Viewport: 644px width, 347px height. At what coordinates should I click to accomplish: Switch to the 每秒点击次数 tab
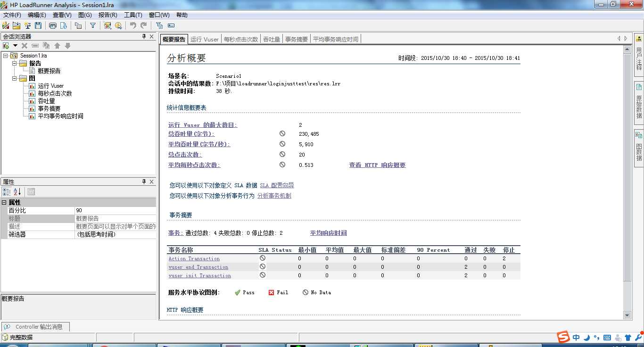click(x=241, y=39)
